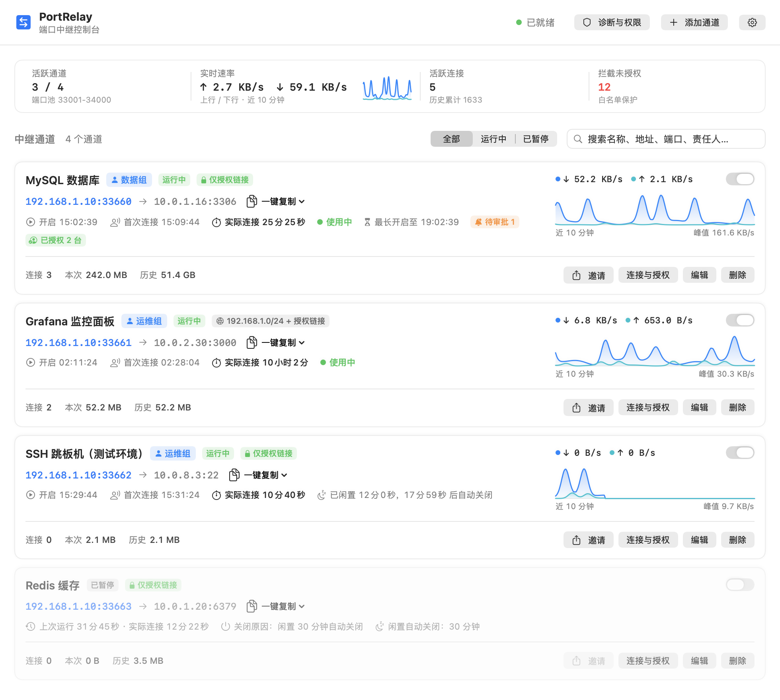
Task: Click the 添加通道 button
Action: click(694, 22)
